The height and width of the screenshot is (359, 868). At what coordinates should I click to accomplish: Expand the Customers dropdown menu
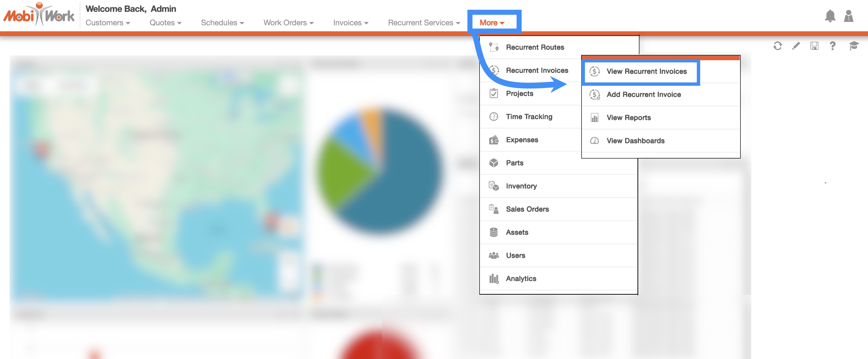108,23
